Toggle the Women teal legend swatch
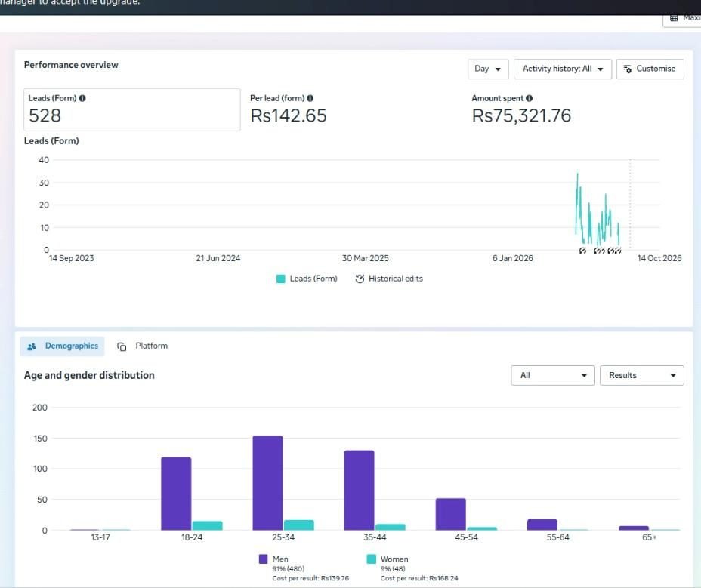The image size is (701, 588). click(x=371, y=559)
